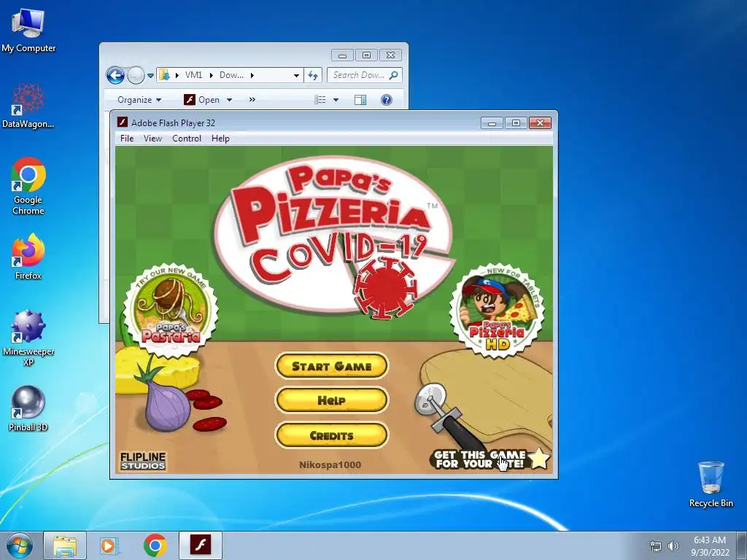Maximize the Adobe Flash Player window
The height and width of the screenshot is (560, 747).
tap(516, 122)
